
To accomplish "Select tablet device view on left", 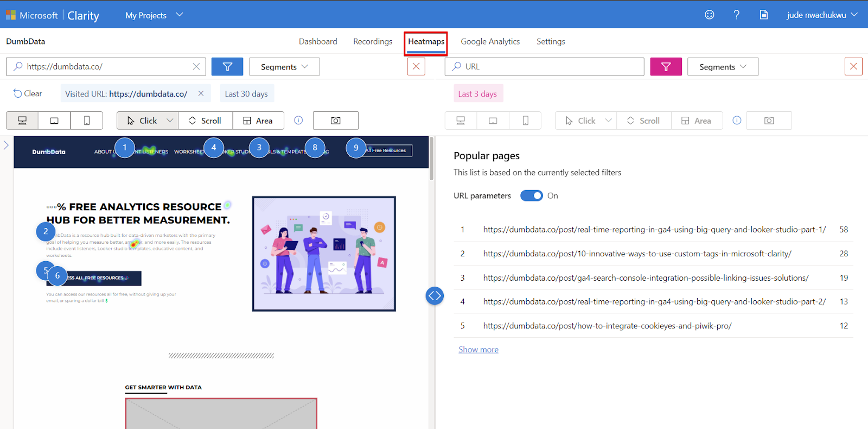I will 54,121.
